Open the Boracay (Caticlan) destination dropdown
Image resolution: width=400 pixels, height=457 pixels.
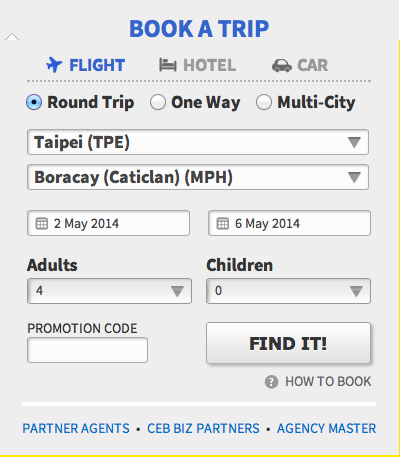(198, 177)
